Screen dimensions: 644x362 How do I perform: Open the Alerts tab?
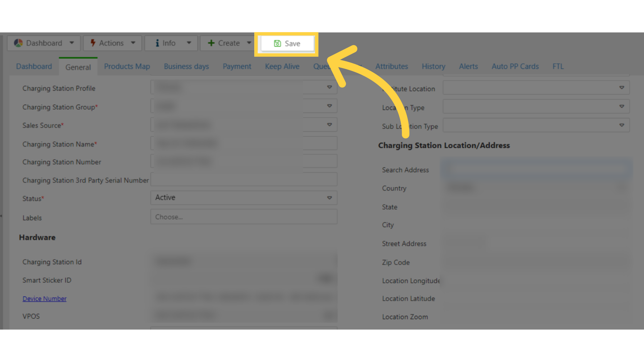click(x=468, y=67)
